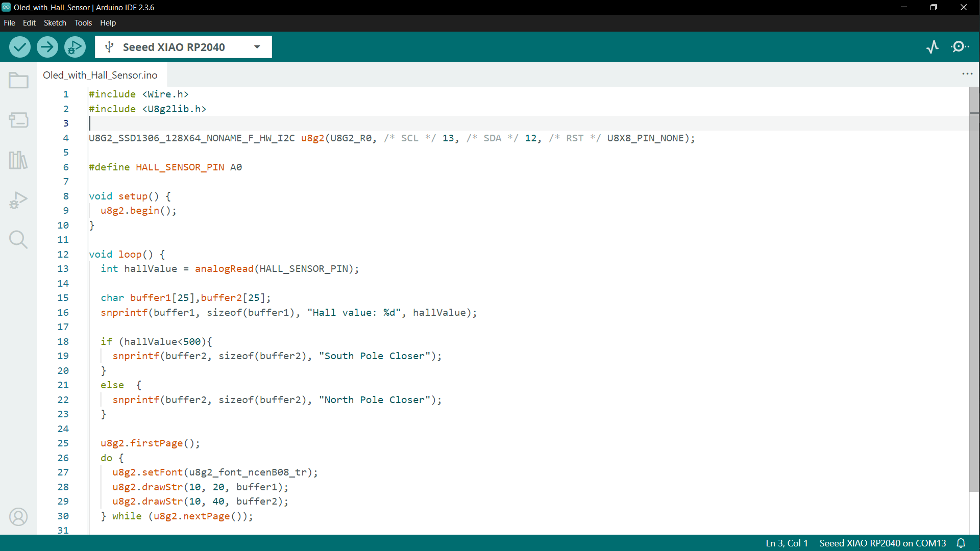Click the Ln 3, Col 1 status indicator

pos(787,543)
